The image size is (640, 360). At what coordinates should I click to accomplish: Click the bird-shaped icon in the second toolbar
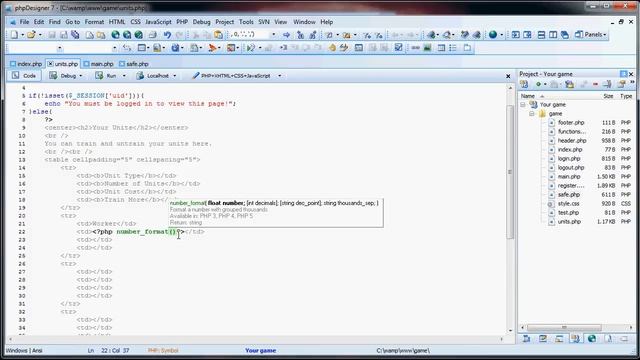click(x=212, y=48)
